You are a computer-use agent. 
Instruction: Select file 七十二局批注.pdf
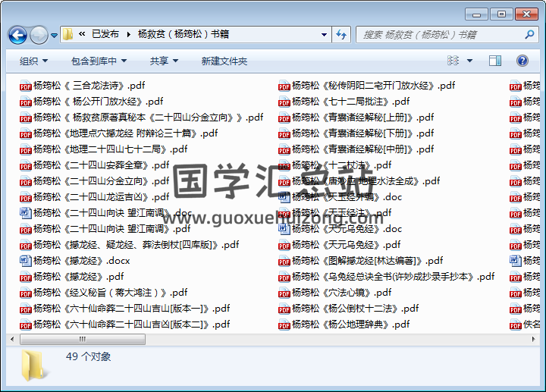click(344, 102)
